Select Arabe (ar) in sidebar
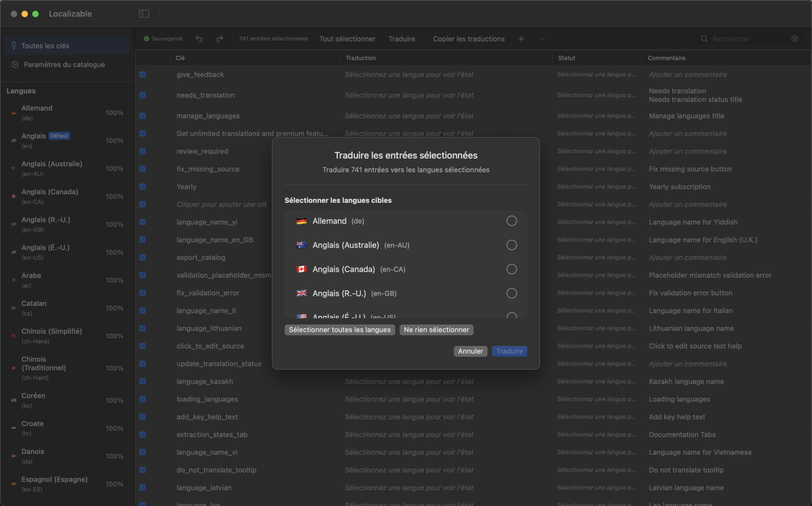 tap(67, 280)
